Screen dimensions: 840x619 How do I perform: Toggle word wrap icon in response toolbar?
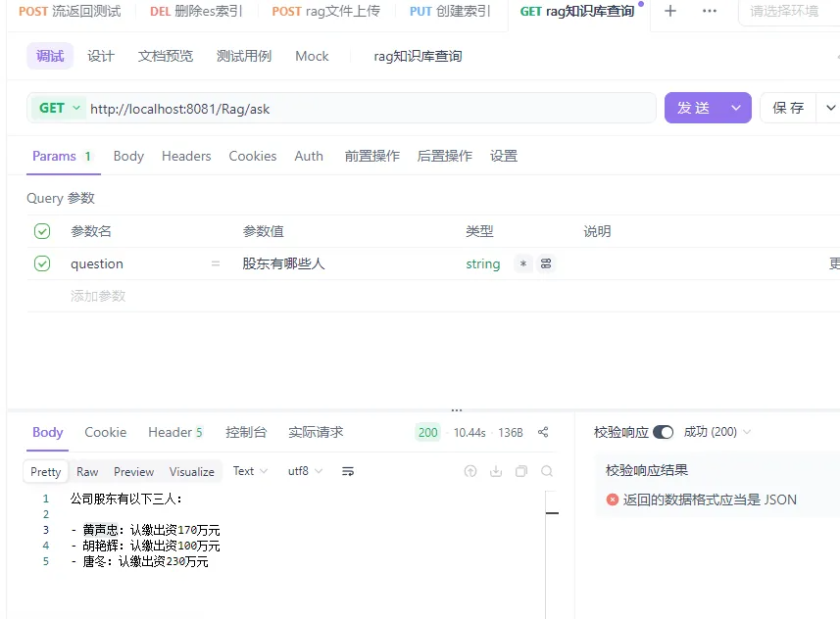click(348, 471)
